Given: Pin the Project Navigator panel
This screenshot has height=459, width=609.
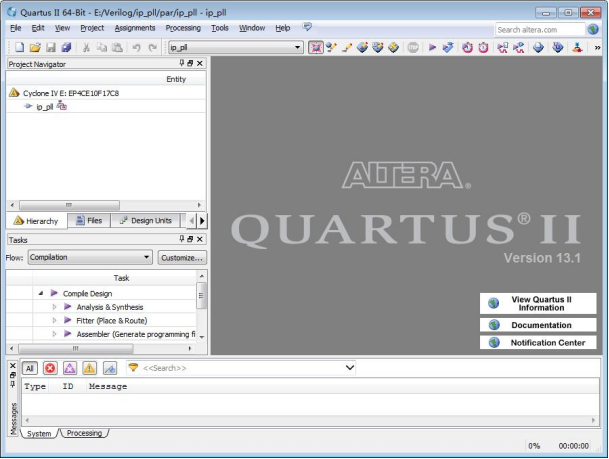Looking at the screenshot, I should [x=182, y=63].
